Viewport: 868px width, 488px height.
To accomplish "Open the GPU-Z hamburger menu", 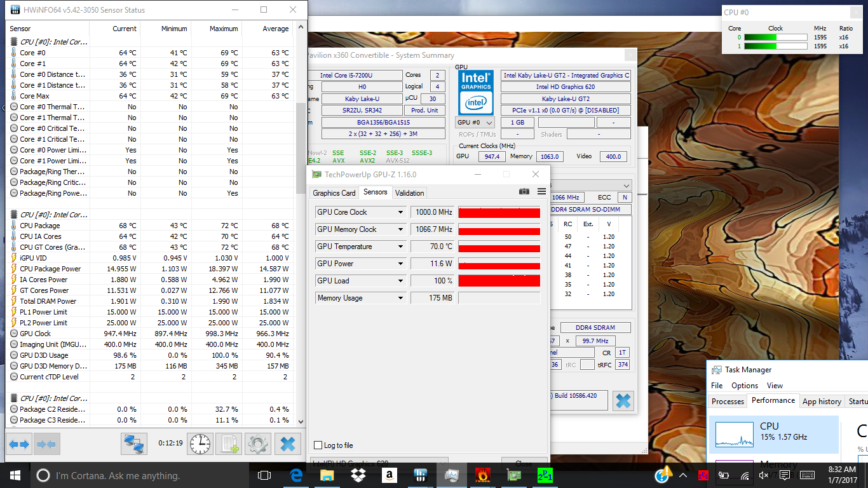I will (x=541, y=192).
